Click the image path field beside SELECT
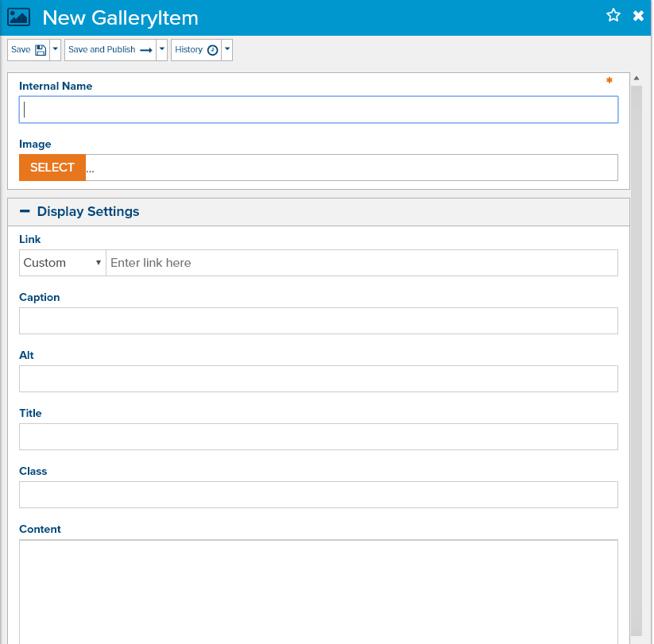The height and width of the screenshot is (644, 654). click(x=351, y=168)
